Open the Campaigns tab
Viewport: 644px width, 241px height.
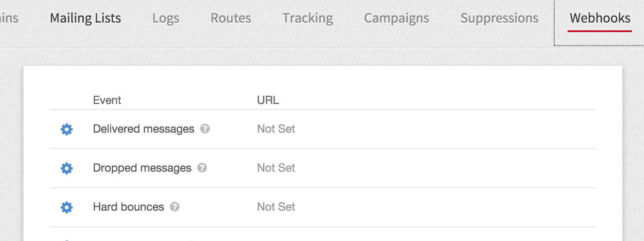[397, 18]
